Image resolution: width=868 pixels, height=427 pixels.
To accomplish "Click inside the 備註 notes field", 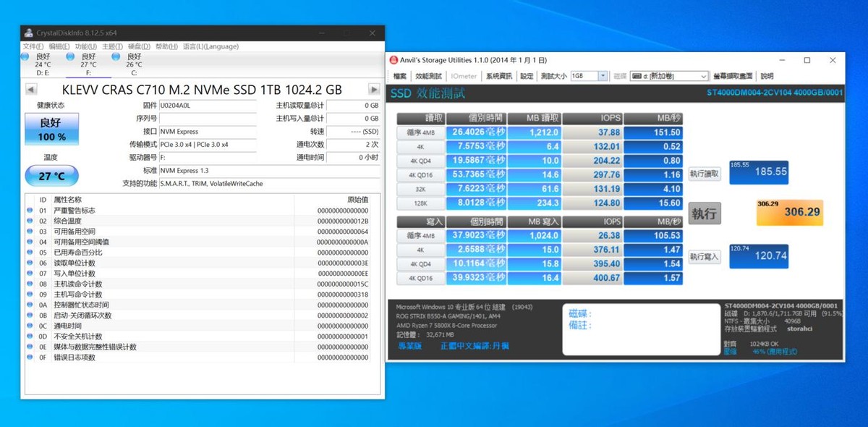I will point(637,324).
